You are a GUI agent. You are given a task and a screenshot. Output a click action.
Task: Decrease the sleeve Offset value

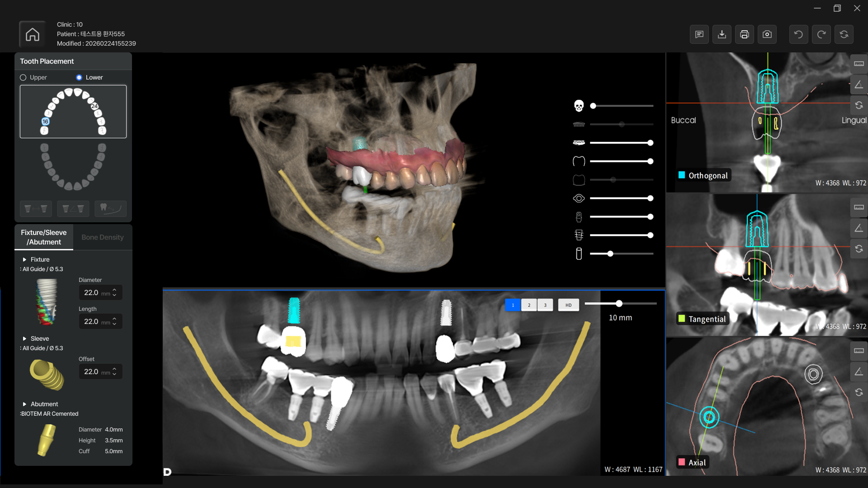pyautogui.click(x=114, y=374)
